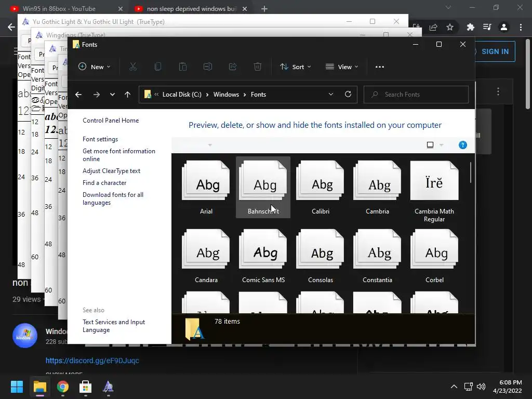Click the breadcrumb arrow after Local Disk (C:)

(x=207, y=95)
